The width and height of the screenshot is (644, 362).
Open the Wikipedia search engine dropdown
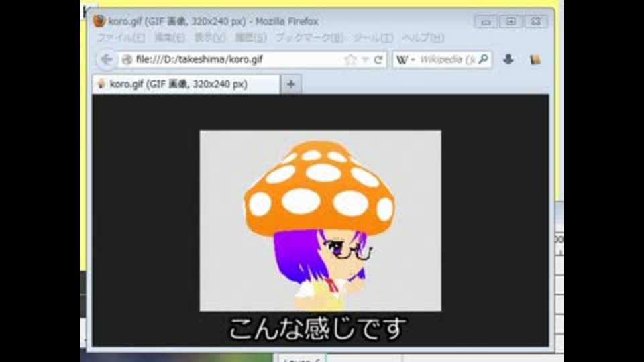405,60
